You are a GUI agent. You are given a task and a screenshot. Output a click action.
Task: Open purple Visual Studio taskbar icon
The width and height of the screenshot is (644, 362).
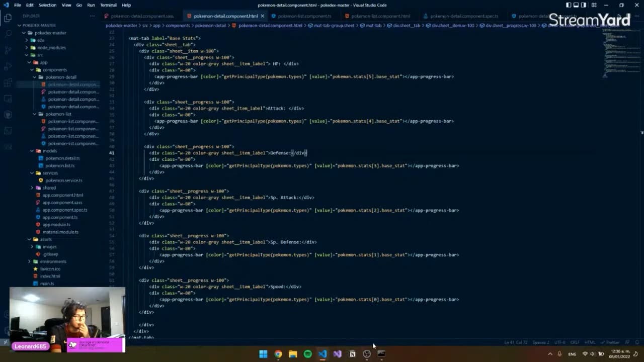337,354
